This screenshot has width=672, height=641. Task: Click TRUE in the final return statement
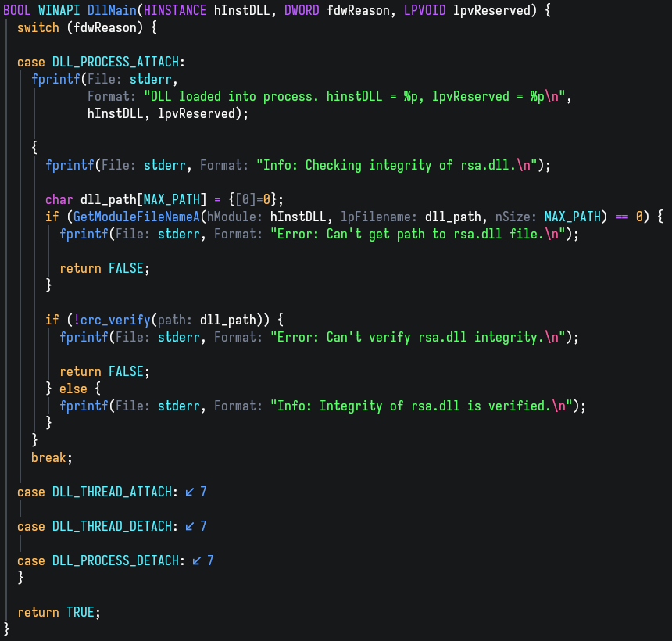(80, 612)
